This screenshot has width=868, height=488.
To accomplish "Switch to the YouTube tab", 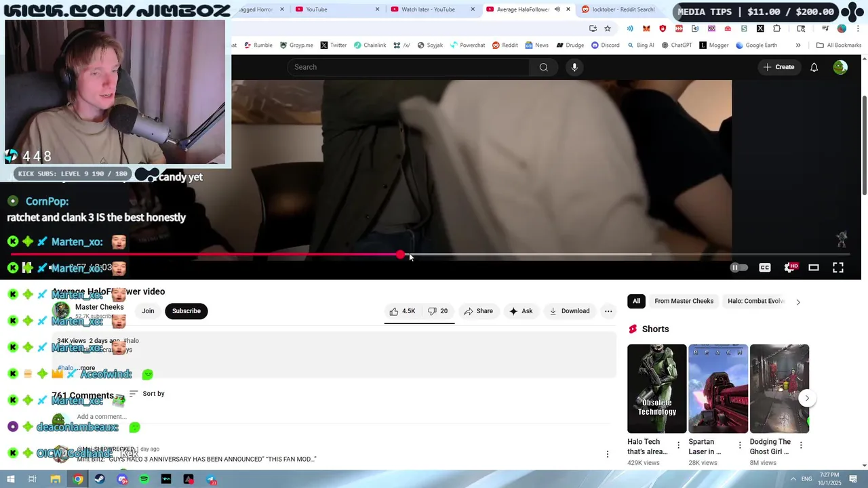I will tap(338, 9).
